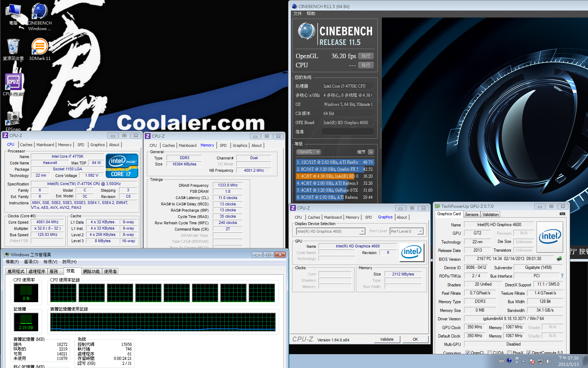Open the network tray icon
Image resolution: width=588 pixels, height=368 pixels.
coord(540,361)
